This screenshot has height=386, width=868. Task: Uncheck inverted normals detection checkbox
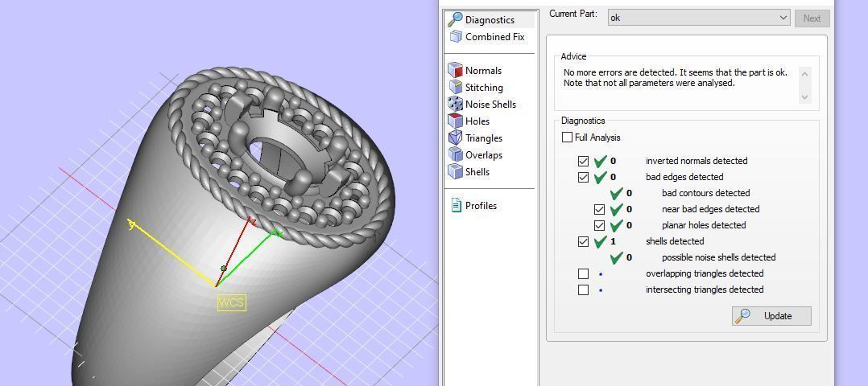583,162
